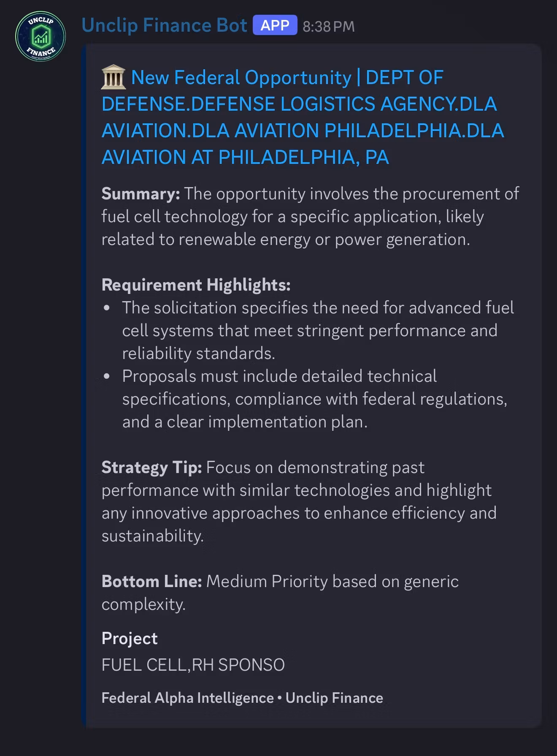Click the bank building emoji in embed title
This screenshot has height=756, width=557.
tap(114, 78)
